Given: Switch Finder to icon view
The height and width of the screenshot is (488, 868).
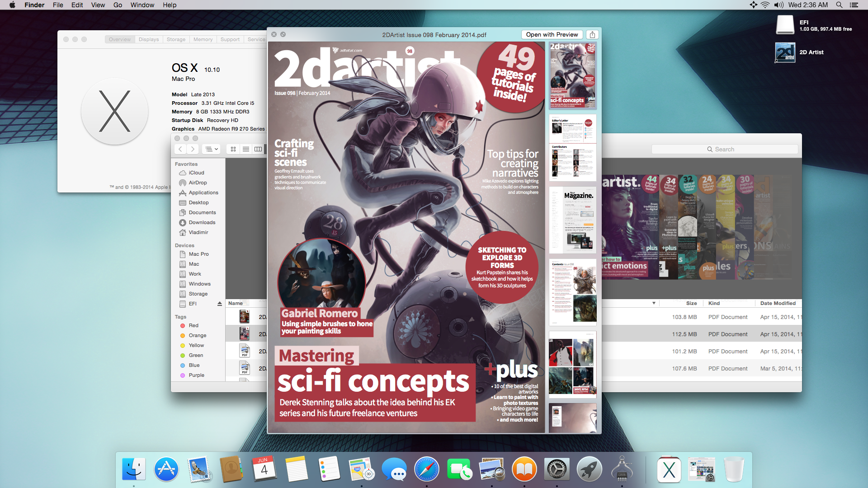Looking at the screenshot, I should coord(233,149).
